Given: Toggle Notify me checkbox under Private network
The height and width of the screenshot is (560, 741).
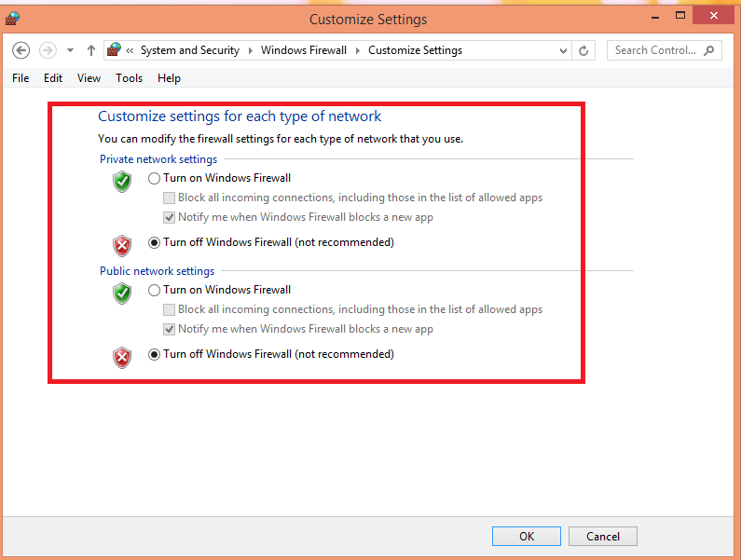Looking at the screenshot, I should [x=169, y=217].
